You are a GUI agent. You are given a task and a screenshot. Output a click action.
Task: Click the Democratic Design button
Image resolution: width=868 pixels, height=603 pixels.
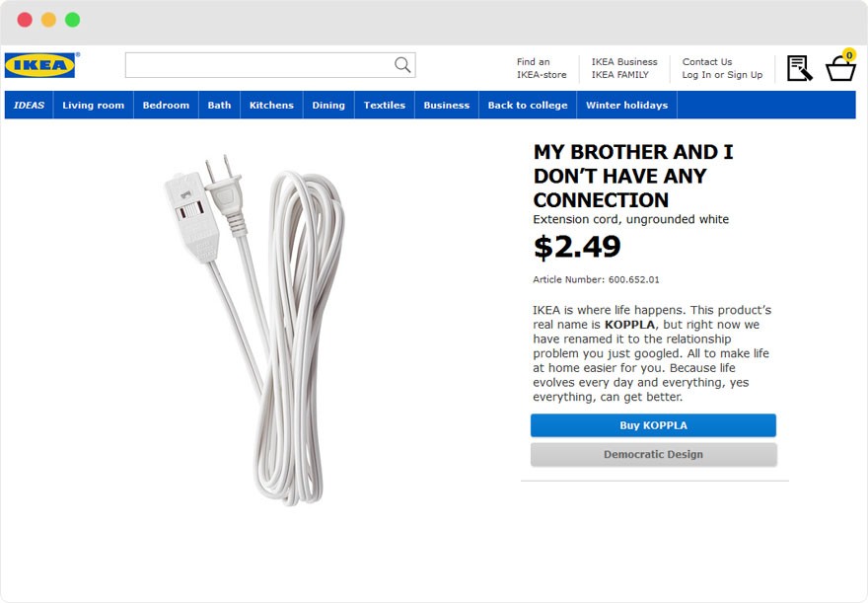[653, 455]
